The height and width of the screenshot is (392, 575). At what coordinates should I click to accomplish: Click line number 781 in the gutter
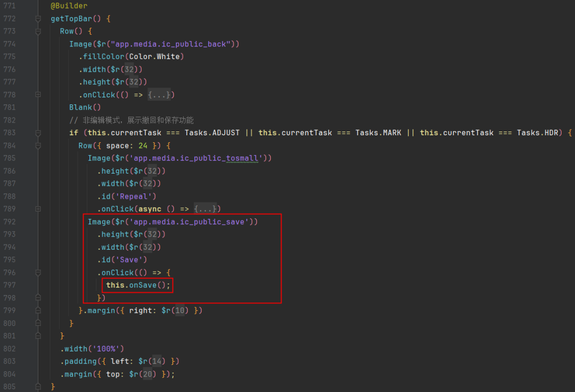(x=10, y=108)
